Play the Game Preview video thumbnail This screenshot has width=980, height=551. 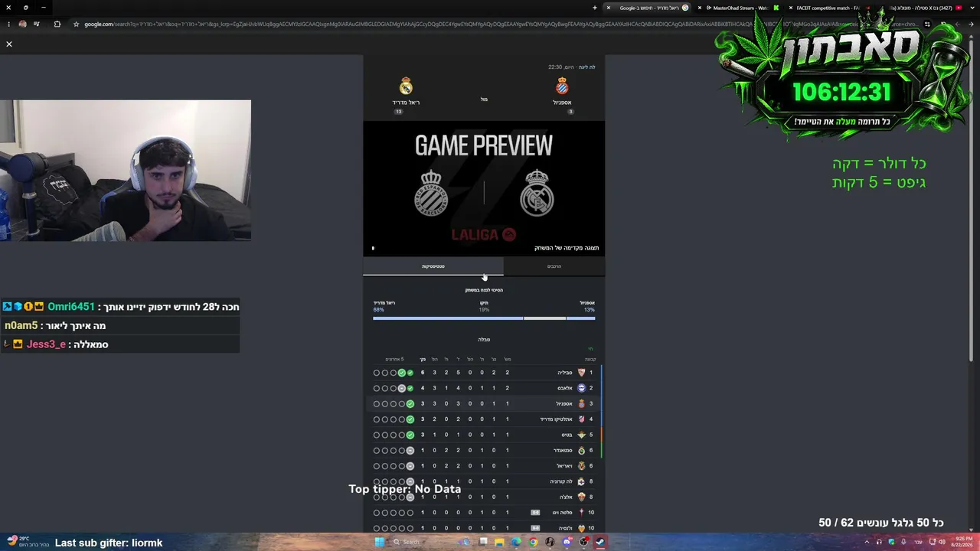(484, 188)
